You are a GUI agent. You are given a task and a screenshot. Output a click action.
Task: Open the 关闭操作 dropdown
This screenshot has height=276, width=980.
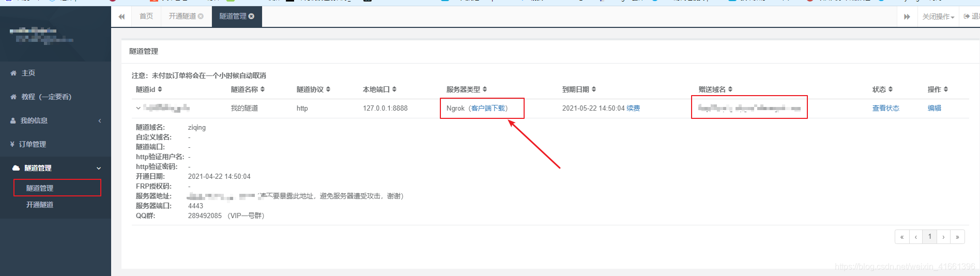(x=938, y=17)
